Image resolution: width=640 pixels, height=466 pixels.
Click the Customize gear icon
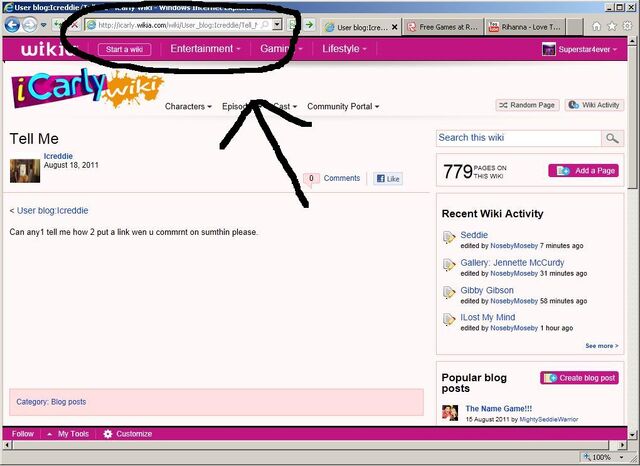[x=108, y=434]
